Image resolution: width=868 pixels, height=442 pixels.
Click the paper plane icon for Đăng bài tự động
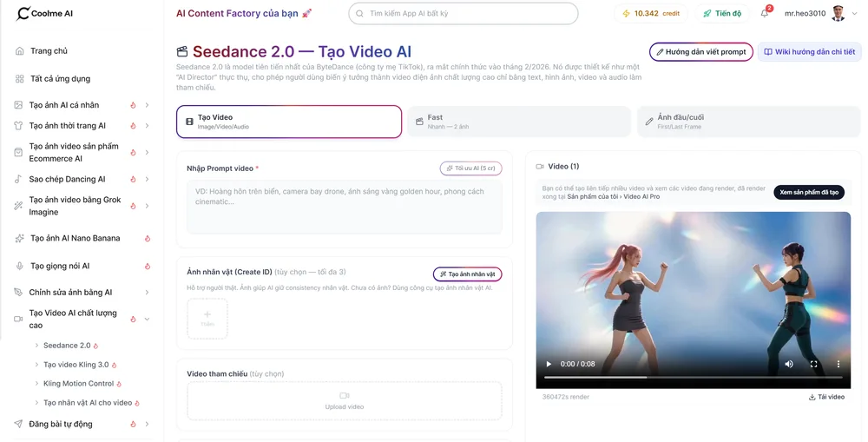19,424
